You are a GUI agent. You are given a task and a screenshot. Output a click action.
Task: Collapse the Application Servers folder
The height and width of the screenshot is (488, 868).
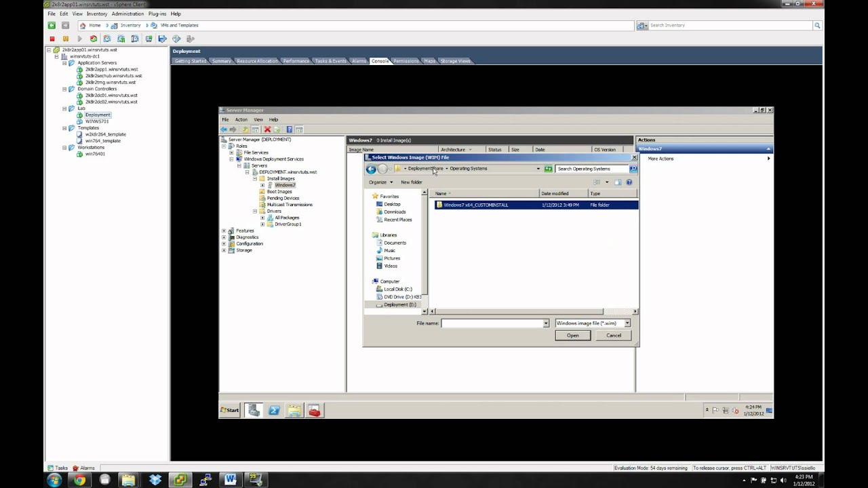point(64,63)
